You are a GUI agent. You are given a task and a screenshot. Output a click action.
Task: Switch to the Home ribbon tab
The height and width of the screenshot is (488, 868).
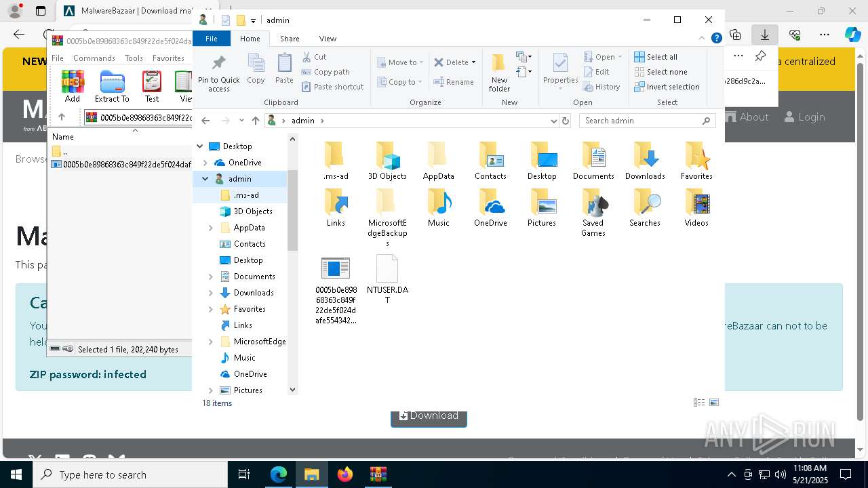point(250,39)
